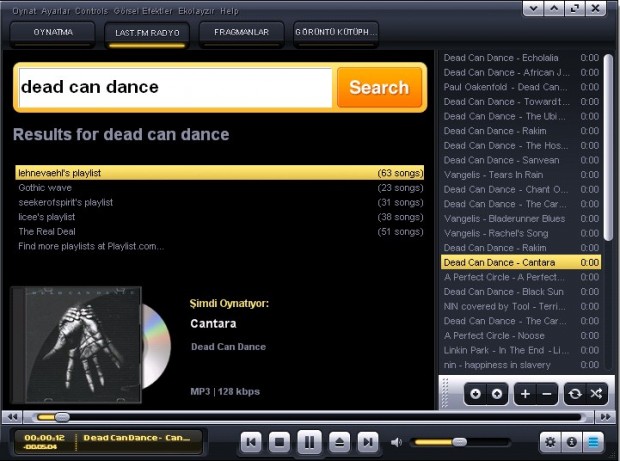Pause the current song

click(309, 442)
